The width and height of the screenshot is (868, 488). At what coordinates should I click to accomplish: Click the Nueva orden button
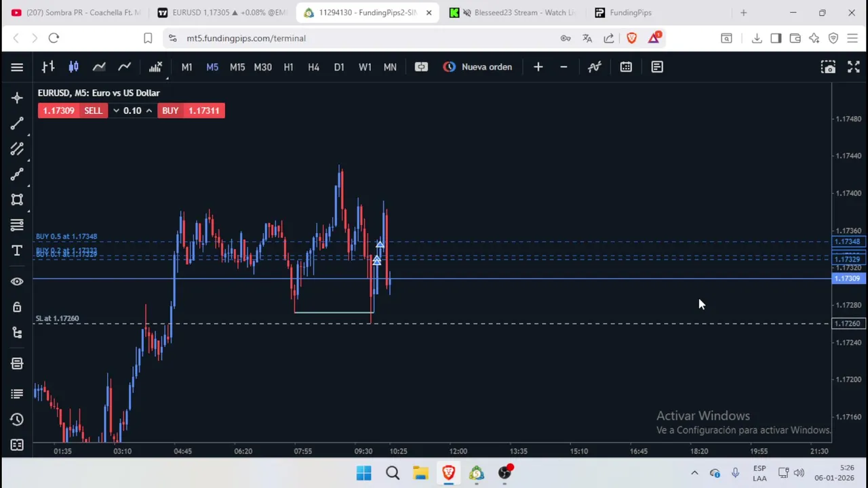click(478, 67)
